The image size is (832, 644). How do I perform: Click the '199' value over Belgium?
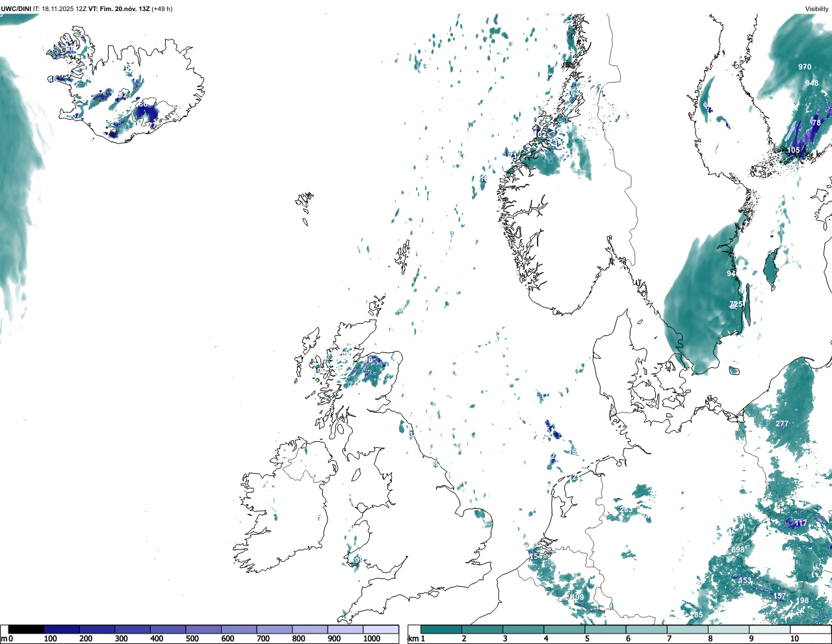tap(577, 597)
